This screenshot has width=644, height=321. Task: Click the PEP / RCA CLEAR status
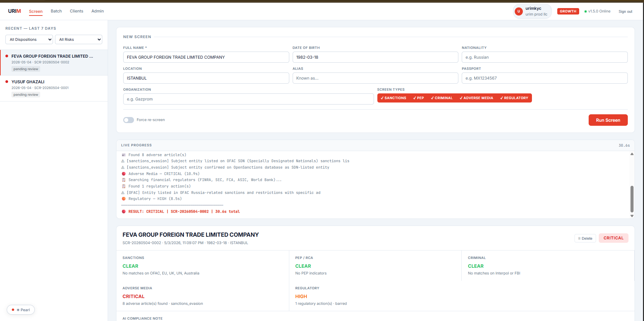[303, 266]
